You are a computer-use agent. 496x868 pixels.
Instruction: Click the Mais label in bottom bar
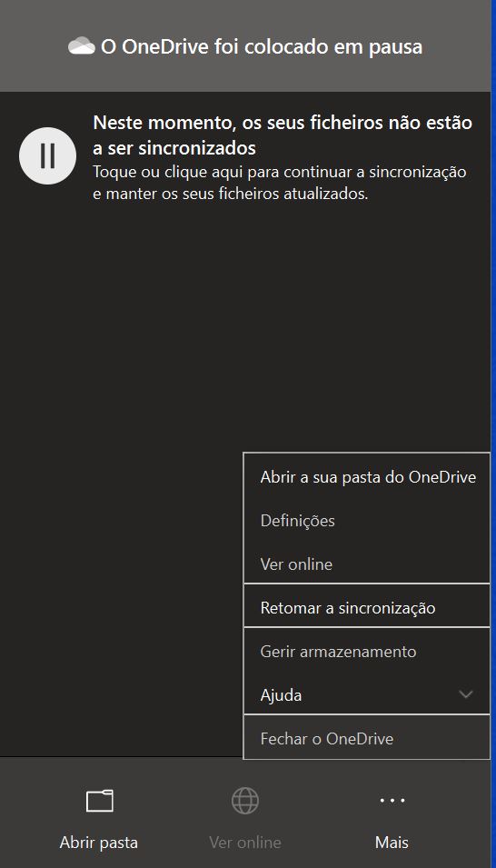(392, 843)
